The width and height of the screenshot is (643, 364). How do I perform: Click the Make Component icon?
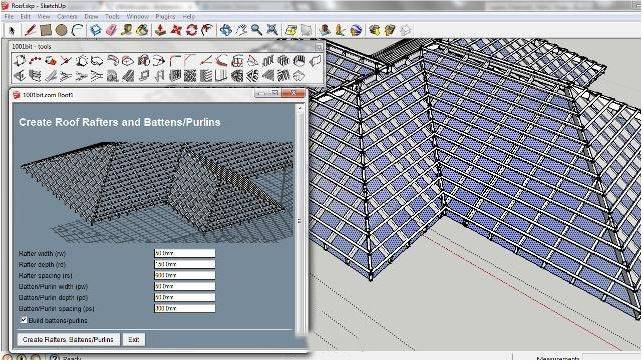point(96,30)
